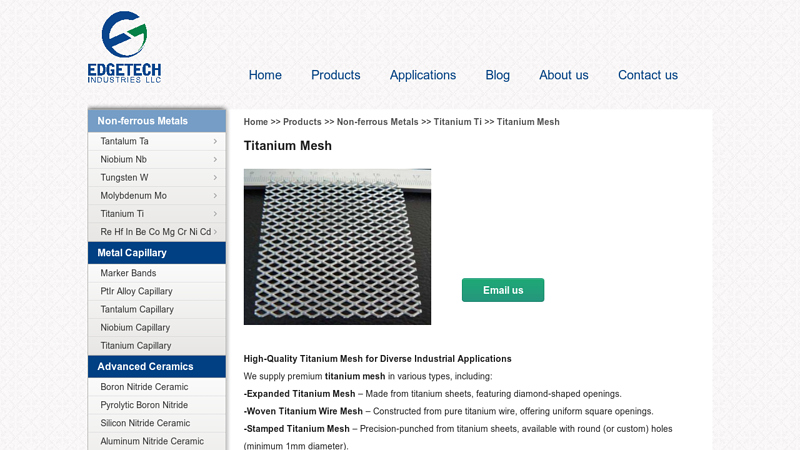Click the Titanium Mesh page heading
800x450 pixels.
coord(288,146)
